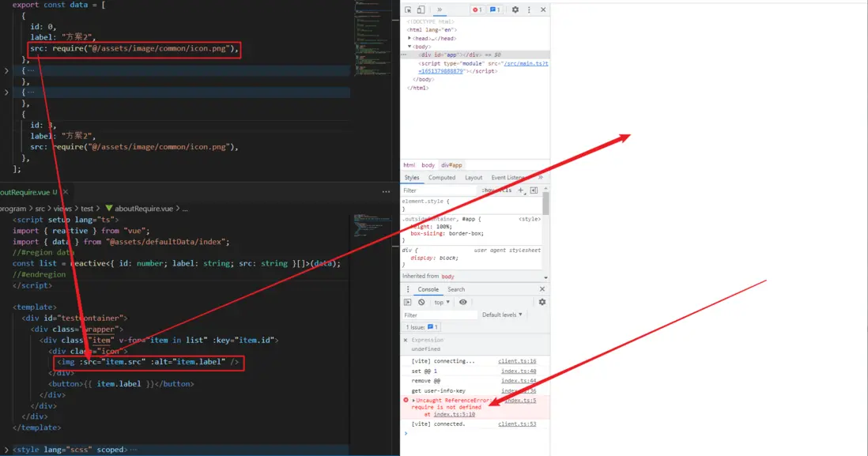Viewport: 868px width, 456px height.
Task: Click the 1 Issue button
Action: (x=422, y=327)
